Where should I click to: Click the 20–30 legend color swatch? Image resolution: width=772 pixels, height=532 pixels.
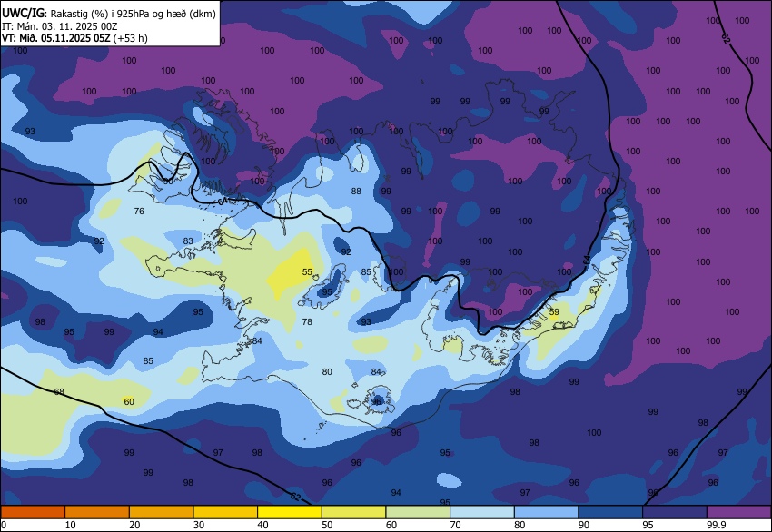(x=161, y=512)
